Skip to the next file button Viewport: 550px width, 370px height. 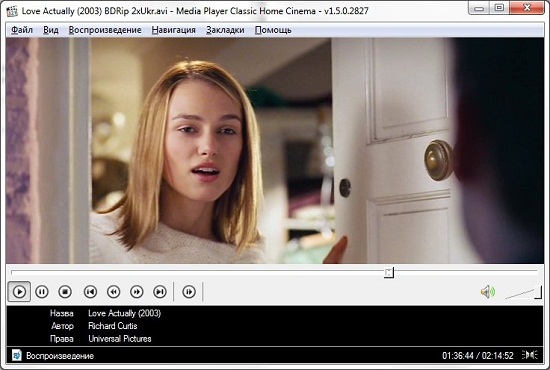pos(160,291)
